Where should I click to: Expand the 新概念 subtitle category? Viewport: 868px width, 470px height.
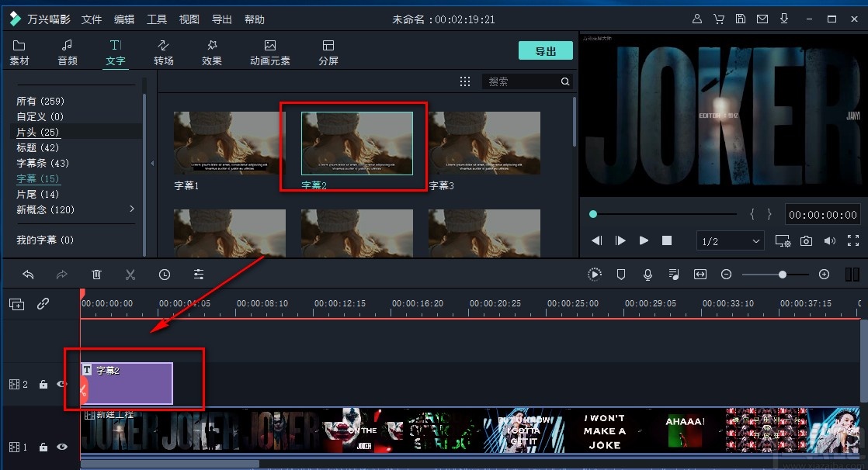(x=131, y=209)
